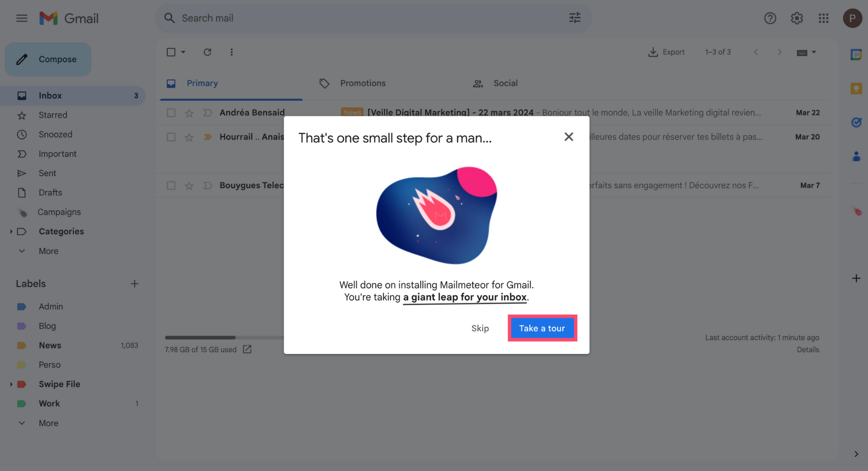Click Take a tour button
The height and width of the screenshot is (471, 868).
tap(542, 328)
